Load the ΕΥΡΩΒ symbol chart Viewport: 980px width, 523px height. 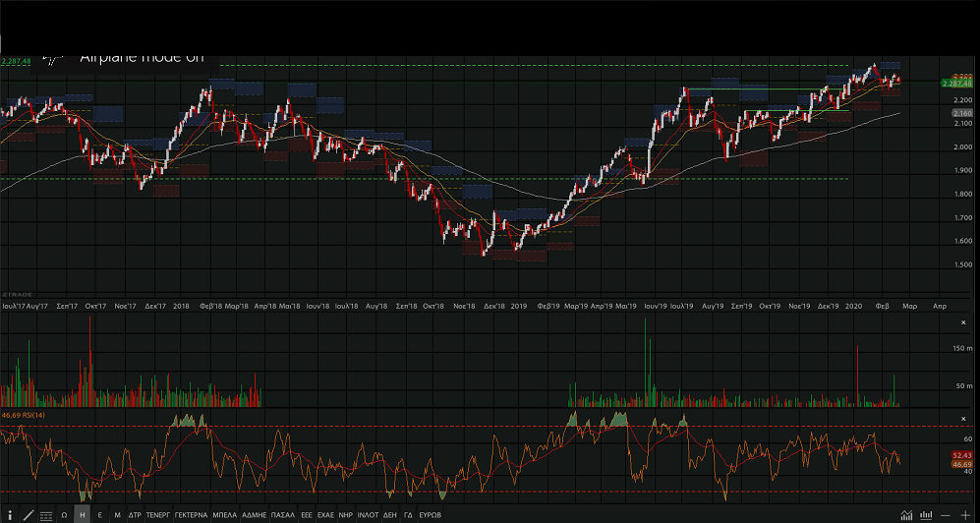(x=430, y=515)
